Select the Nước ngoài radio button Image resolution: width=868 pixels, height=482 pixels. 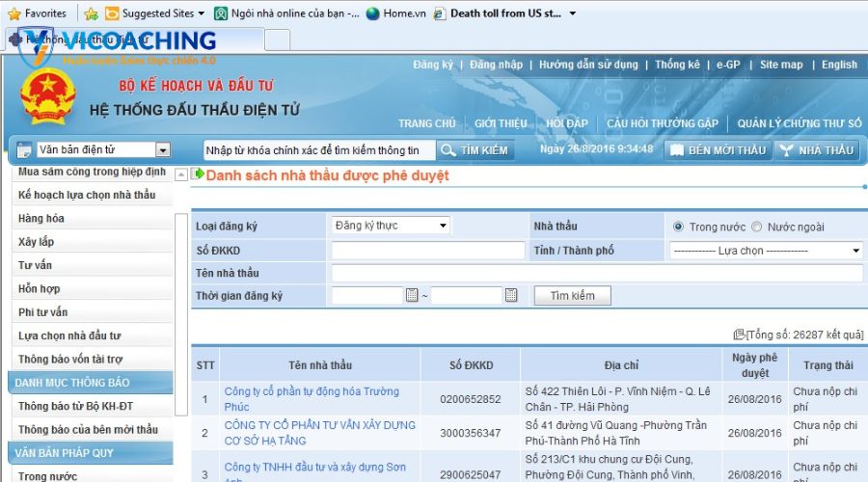757,227
